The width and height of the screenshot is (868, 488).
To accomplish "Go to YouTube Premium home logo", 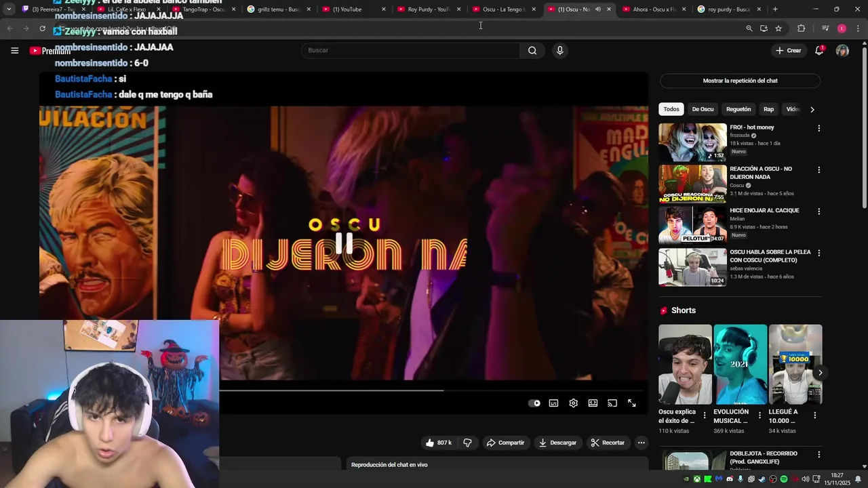I will tap(50, 51).
